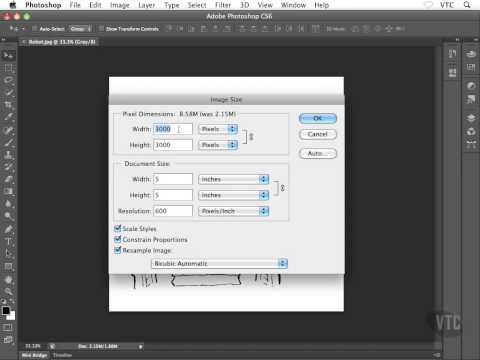Select the Zoom tool in toolbar

(8, 291)
